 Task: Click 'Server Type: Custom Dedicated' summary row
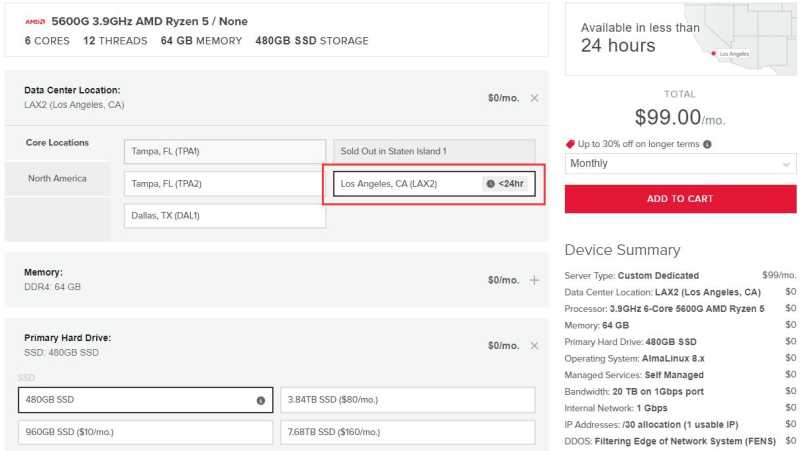(x=680, y=275)
